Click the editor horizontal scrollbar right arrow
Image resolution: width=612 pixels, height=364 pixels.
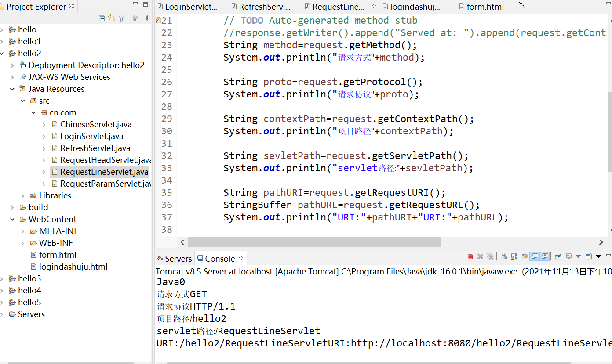tap(601, 242)
